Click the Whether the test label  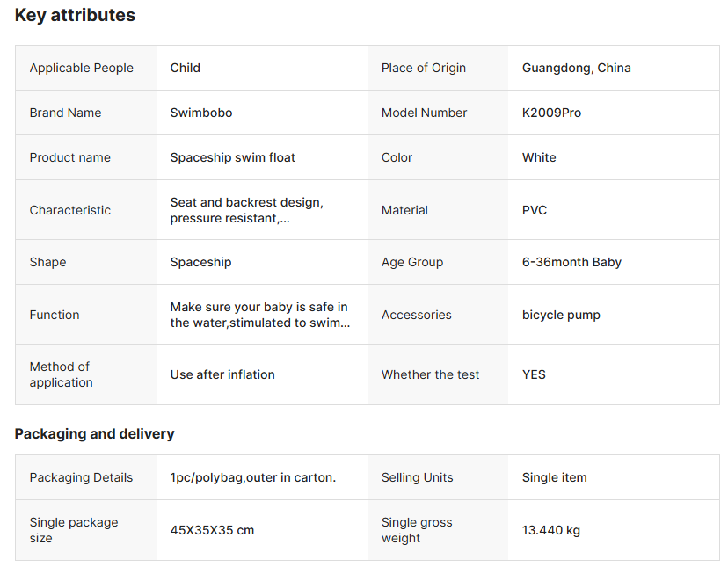tap(430, 374)
